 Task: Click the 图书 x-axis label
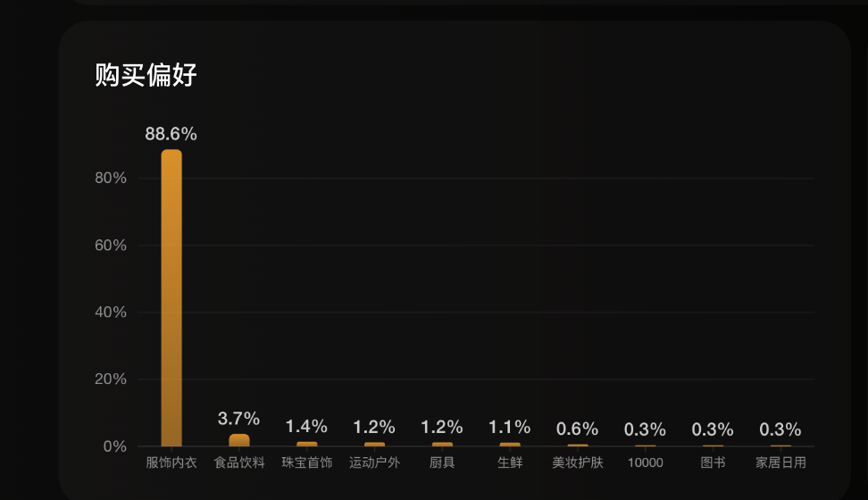pos(714,462)
